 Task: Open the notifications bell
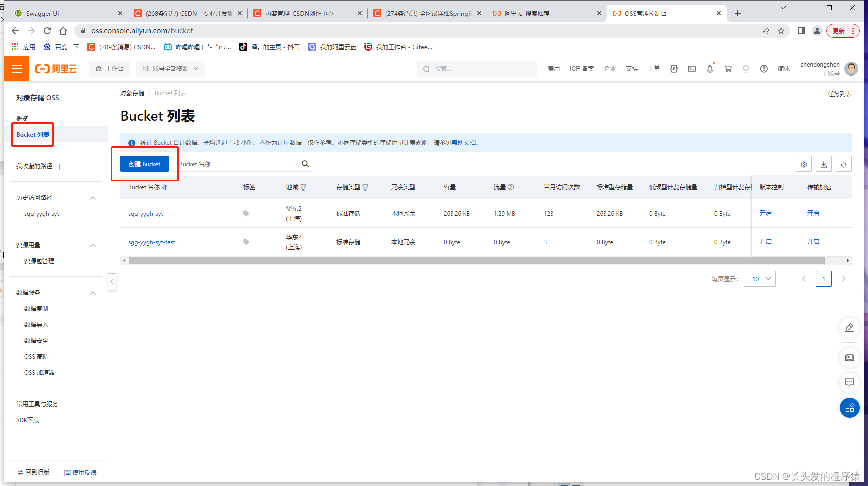pos(710,69)
